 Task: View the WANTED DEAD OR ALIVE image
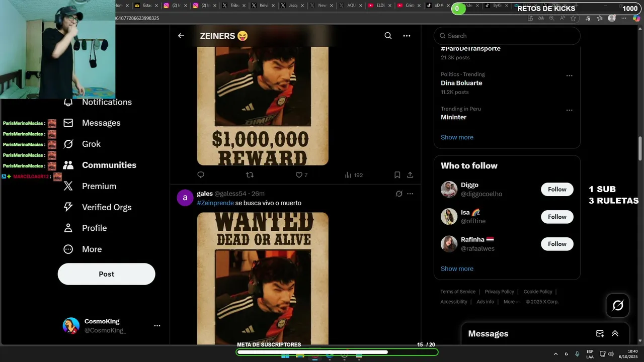click(263, 278)
